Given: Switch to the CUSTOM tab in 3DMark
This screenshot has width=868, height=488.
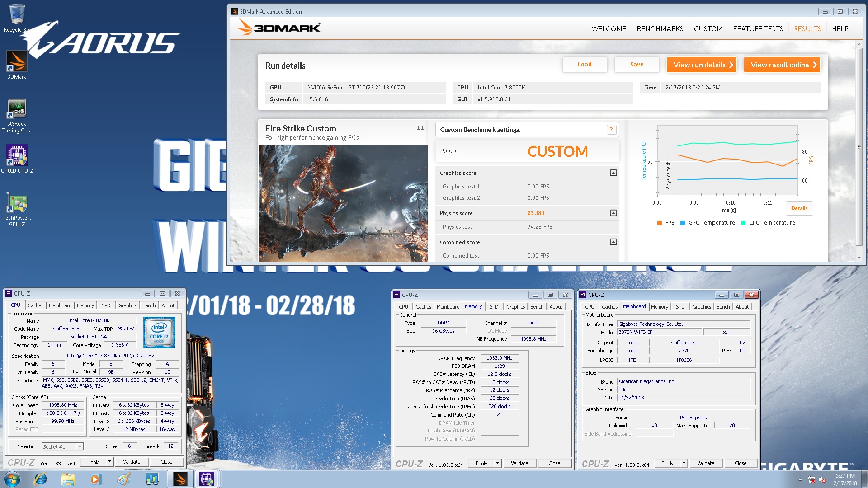Looking at the screenshot, I should (x=708, y=28).
